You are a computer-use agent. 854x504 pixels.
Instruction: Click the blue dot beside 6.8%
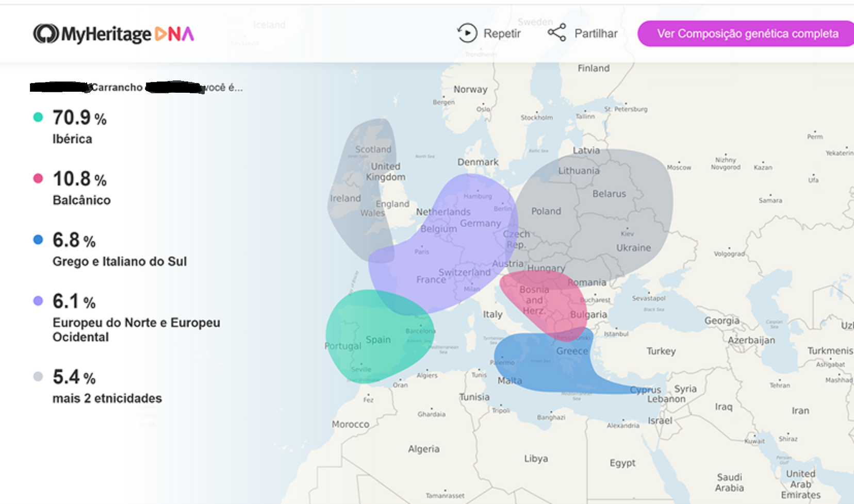pyautogui.click(x=38, y=240)
